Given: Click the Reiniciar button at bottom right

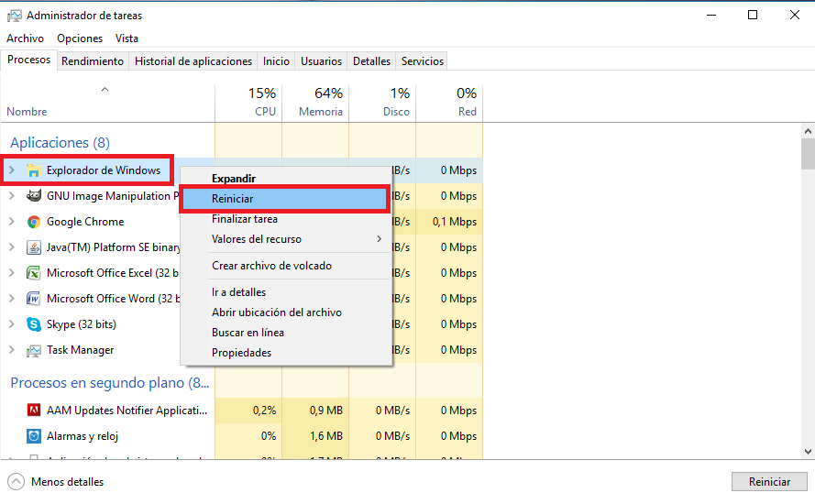Looking at the screenshot, I should tap(769, 482).
